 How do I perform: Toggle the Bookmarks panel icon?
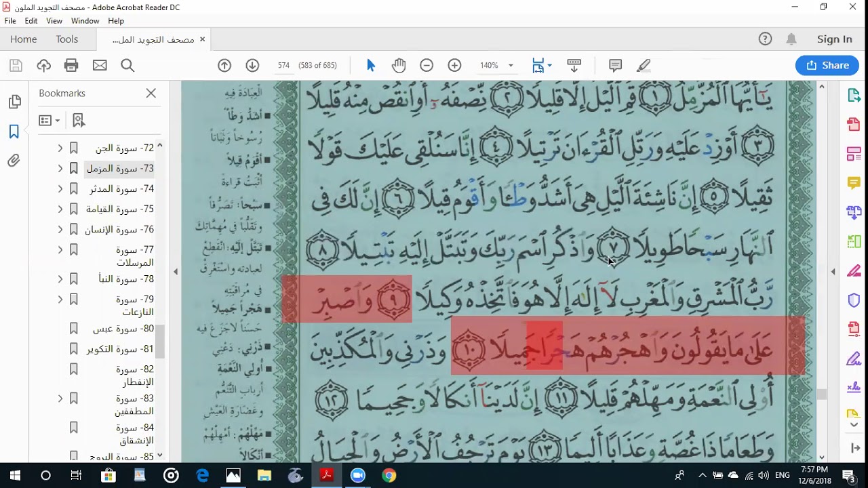click(x=14, y=131)
